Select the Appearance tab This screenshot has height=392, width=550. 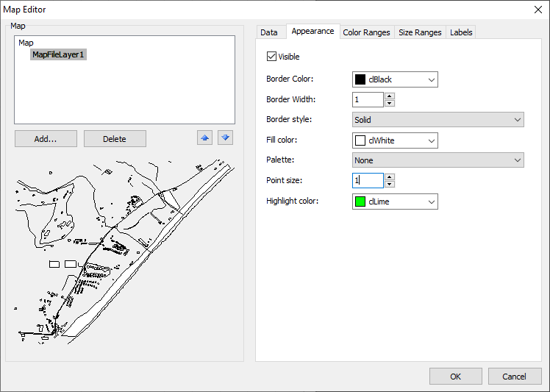point(312,31)
